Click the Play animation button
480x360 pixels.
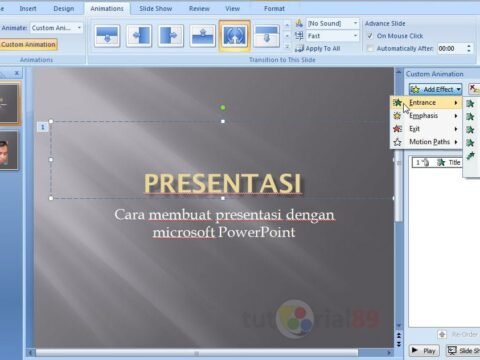tap(424, 351)
